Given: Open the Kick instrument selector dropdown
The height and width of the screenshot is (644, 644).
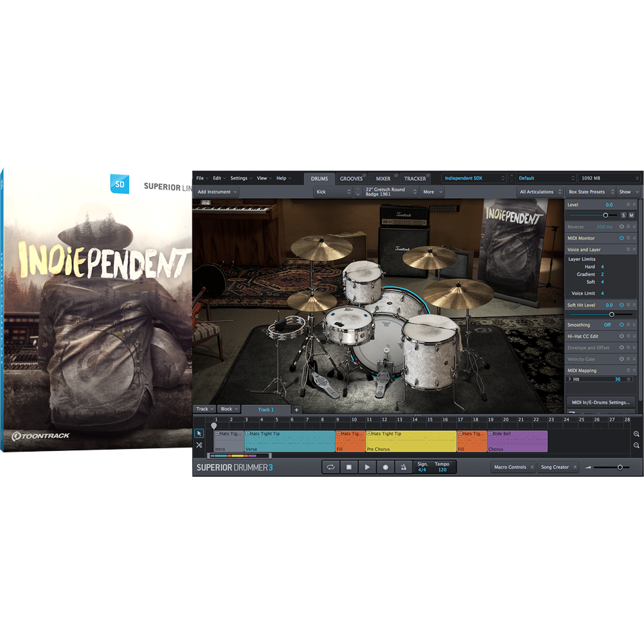Looking at the screenshot, I should point(333,192).
